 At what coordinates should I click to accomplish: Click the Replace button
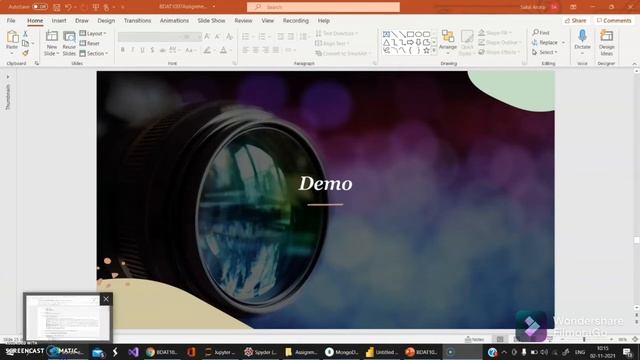tap(545, 42)
